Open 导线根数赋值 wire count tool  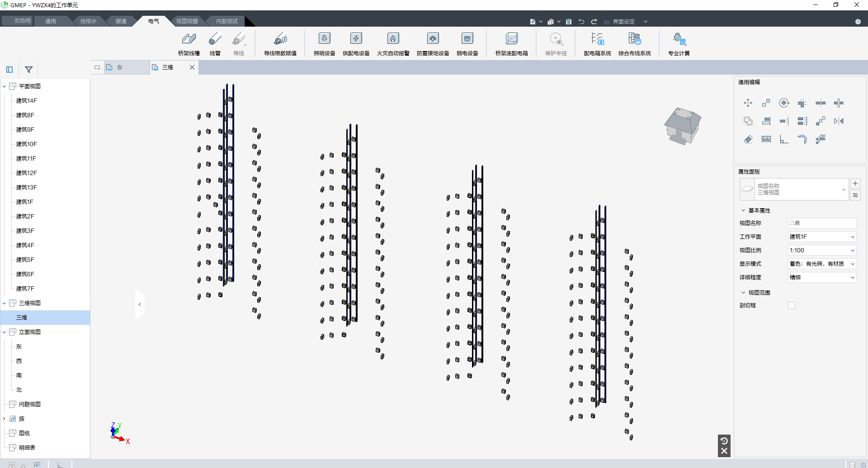[x=280, y=44]
